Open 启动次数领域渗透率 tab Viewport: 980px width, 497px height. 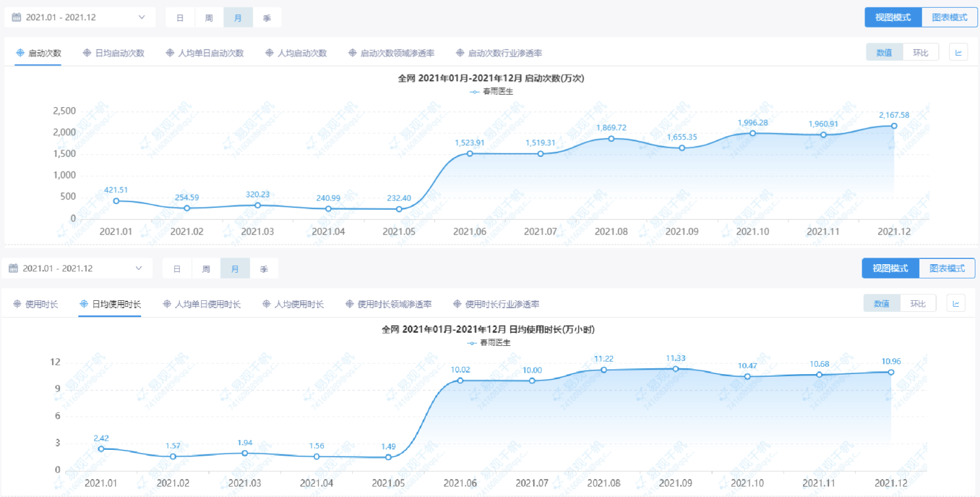(x=397, y=53)
